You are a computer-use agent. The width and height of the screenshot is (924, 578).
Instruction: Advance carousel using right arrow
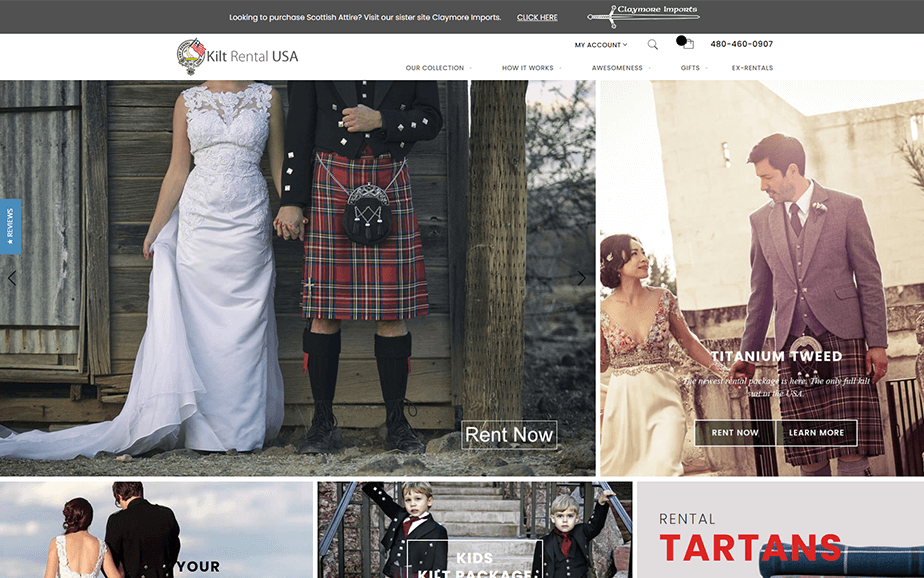(x=582, y=278)
